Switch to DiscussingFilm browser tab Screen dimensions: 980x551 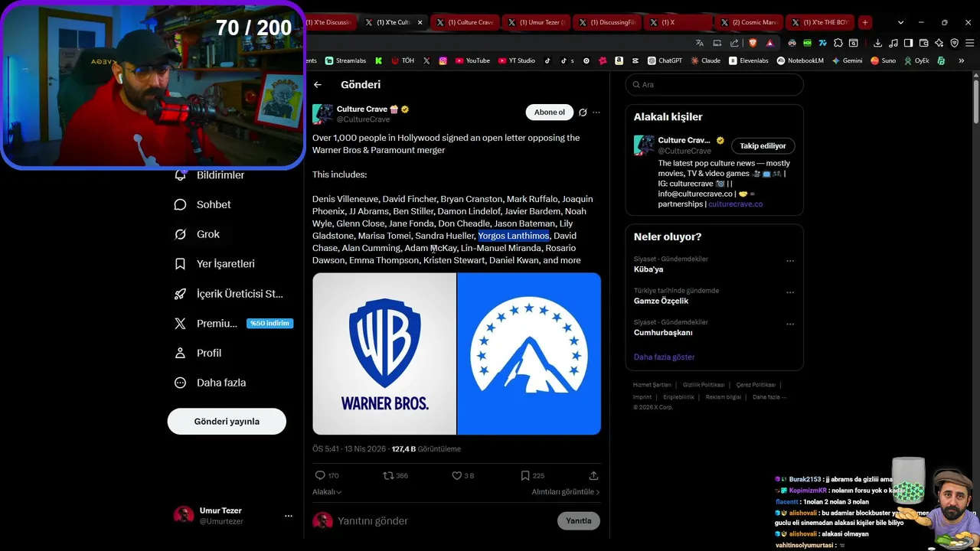click(608, 22)
